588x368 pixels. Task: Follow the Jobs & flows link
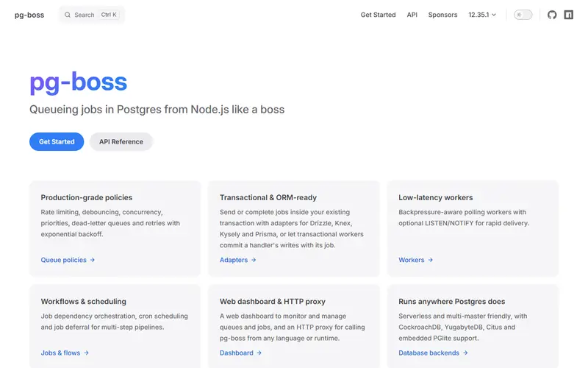[x=65, y=353]
